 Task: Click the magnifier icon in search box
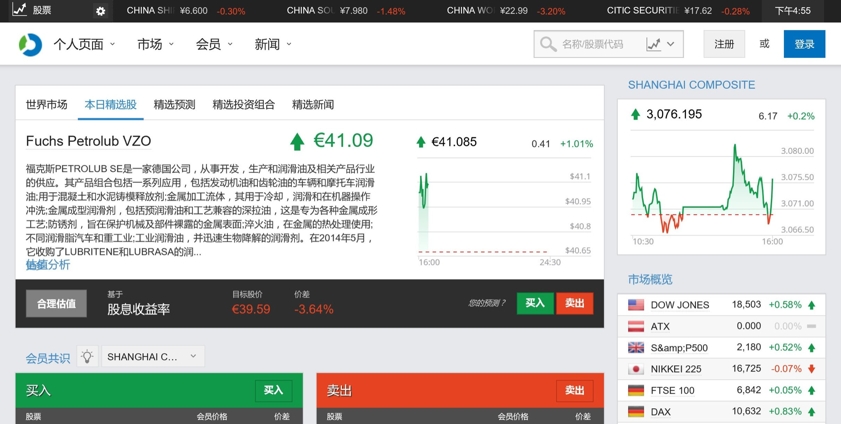click(x=548, y=44)
